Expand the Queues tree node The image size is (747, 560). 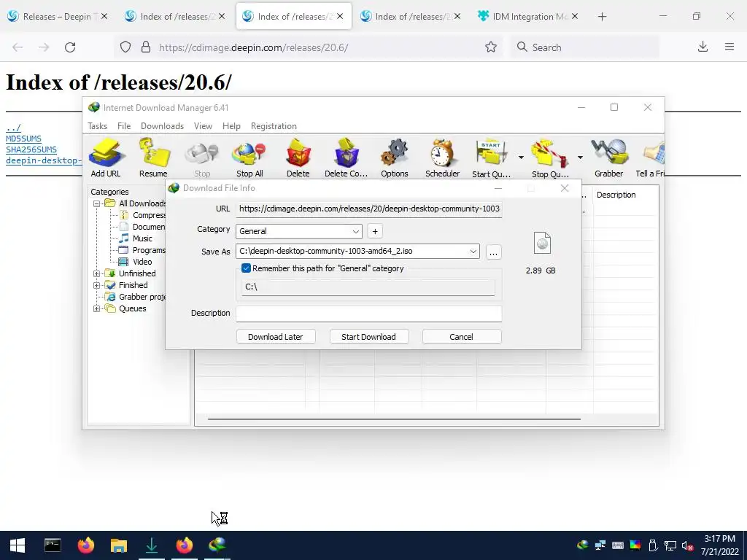coord(96,309)
